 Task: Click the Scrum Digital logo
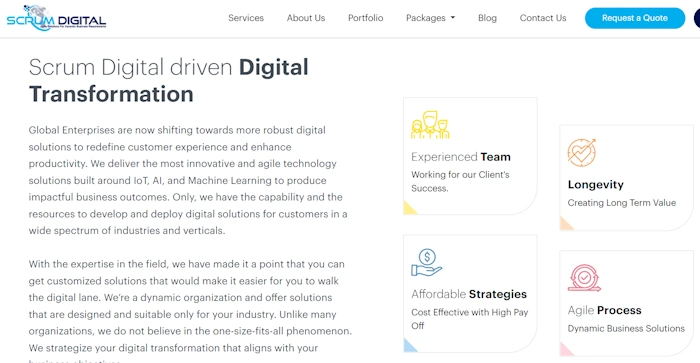[x=56, y=18]
